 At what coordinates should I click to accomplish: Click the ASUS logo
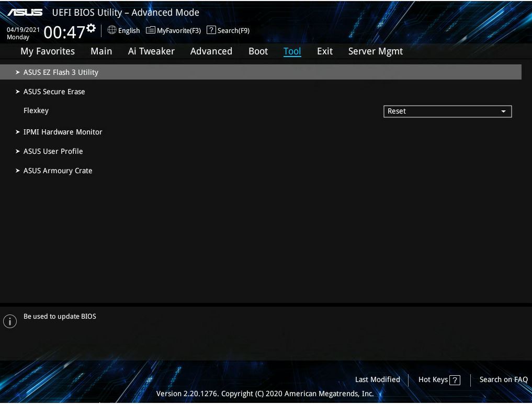pyautogui.click(x=25, y=12)
